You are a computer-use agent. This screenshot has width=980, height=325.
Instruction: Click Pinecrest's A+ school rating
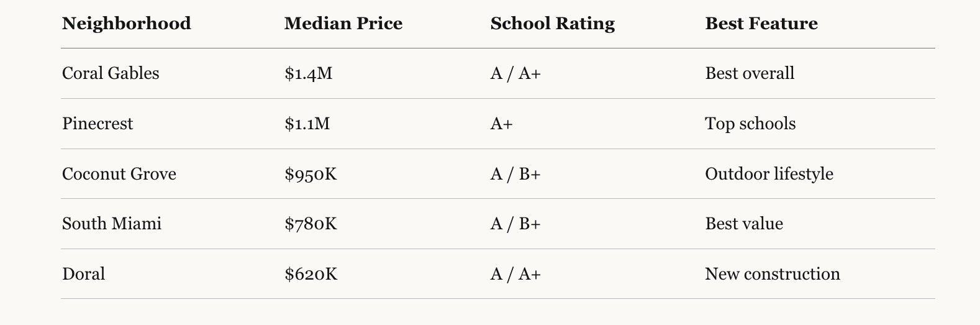[502, 124]
